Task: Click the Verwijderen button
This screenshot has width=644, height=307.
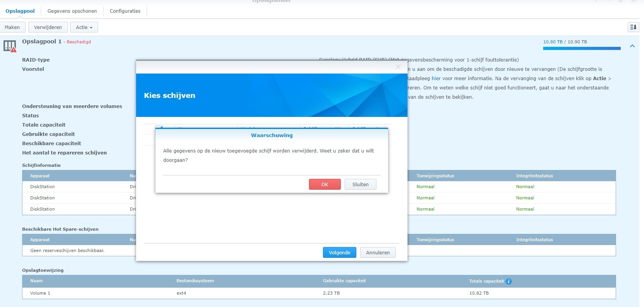Action: [48, 27]
